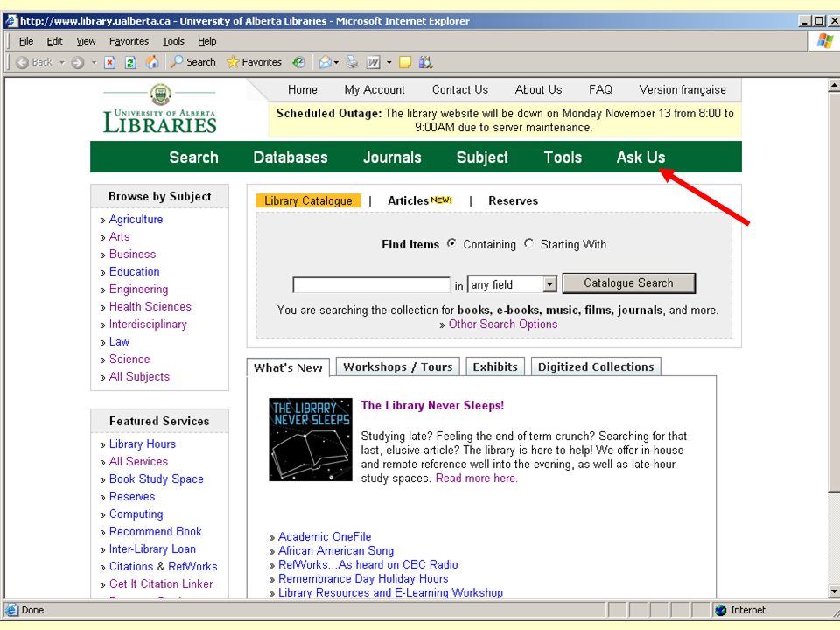Screen dimensions: 840x630
Task: Click the Back navigation button
Action: pos(34,63)
